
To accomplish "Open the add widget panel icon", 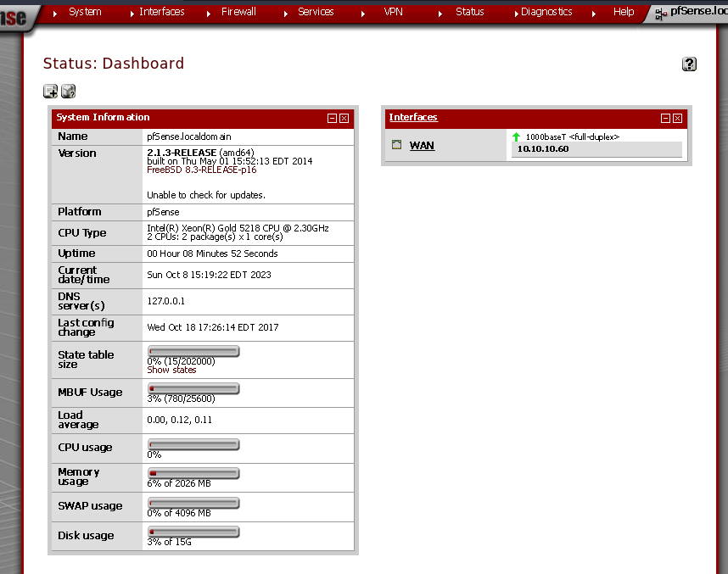I will click(50, 91).
